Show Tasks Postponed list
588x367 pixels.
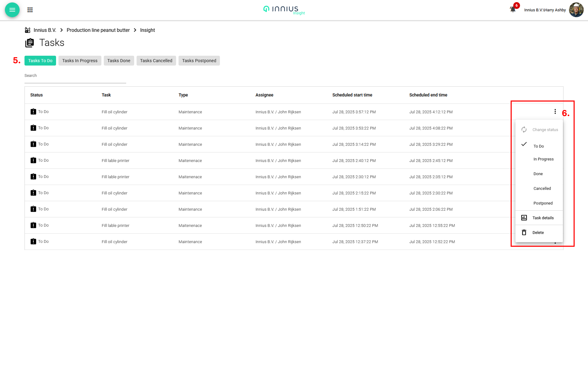(199, 61)
